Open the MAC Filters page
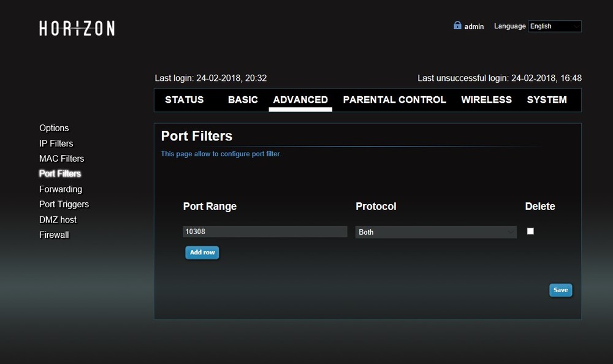Screen dimensions: 613x364 pyautogui.click(x=61, y=159)
